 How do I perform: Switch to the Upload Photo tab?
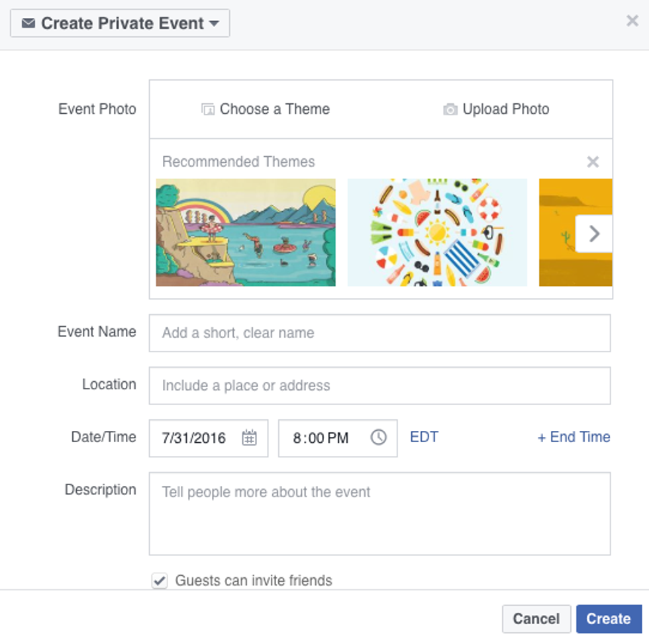497,110
